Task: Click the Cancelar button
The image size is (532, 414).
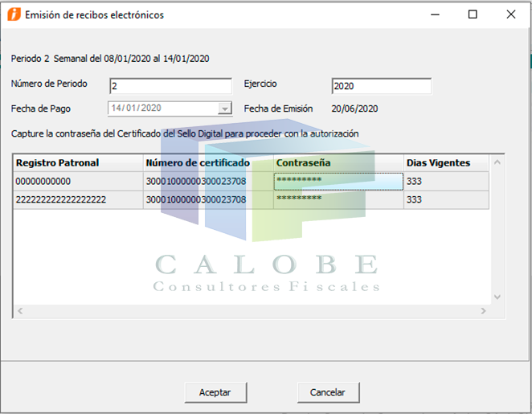Action: click(x=329, y=392)
